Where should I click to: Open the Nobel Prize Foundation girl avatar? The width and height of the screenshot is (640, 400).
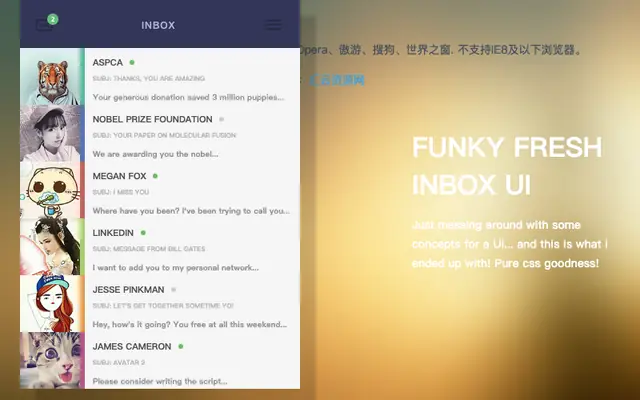(52, 133)
